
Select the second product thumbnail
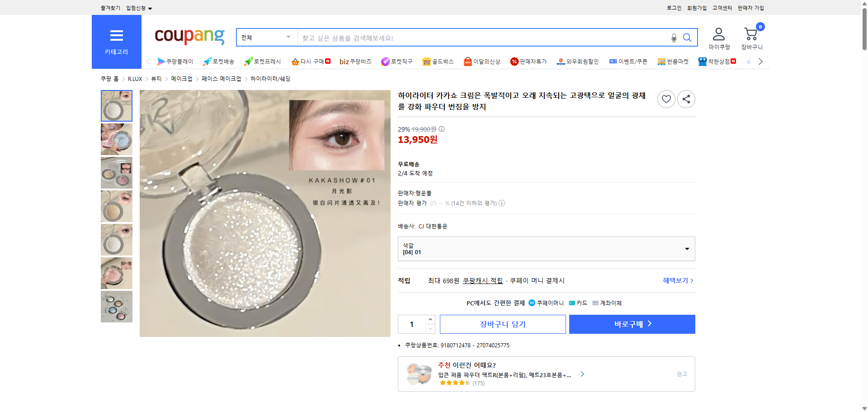point(116,139)
